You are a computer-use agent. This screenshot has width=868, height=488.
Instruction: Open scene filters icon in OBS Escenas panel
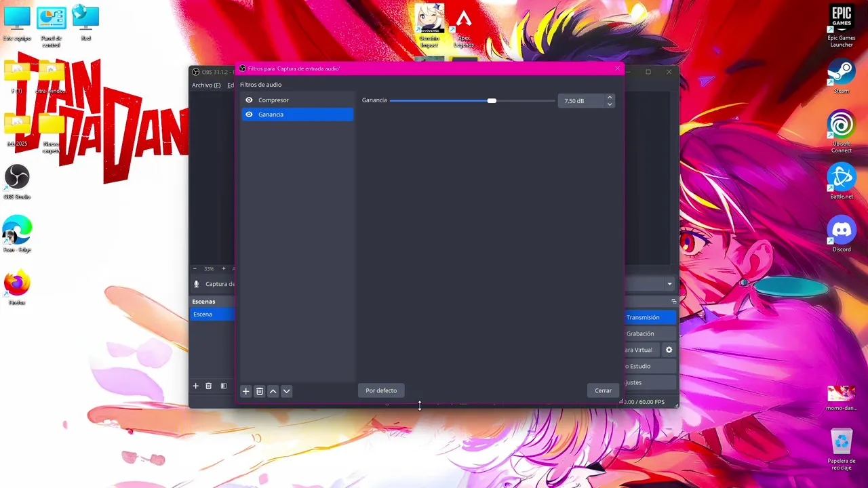pos(224,386)
